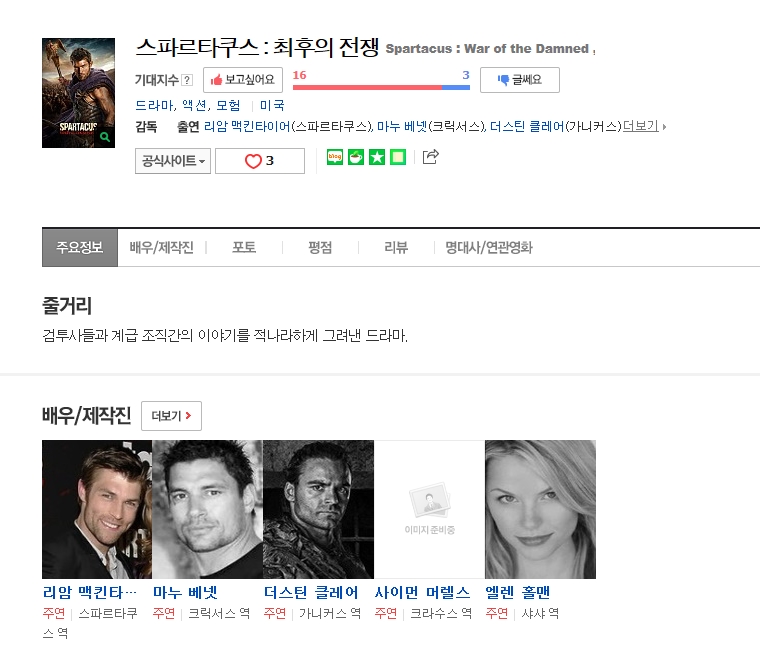The image size is (760, 670).
Task: Click the green cafe cup icon
Action: coord(356,157)
